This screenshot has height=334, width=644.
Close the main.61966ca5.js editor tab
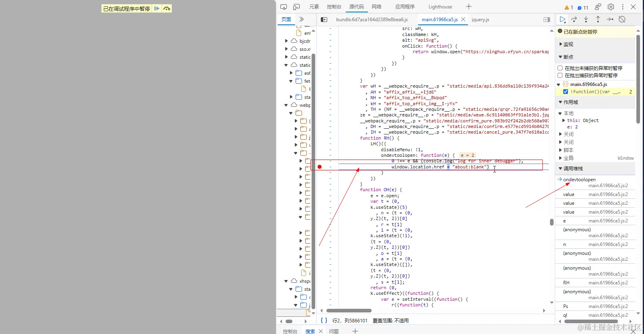point(463,19)
